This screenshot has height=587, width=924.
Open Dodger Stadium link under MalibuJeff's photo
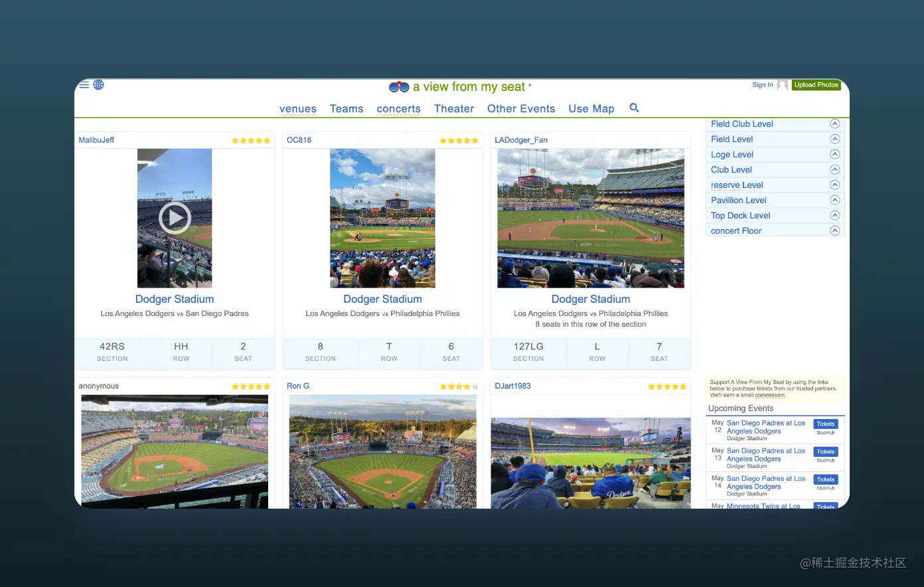175,299
